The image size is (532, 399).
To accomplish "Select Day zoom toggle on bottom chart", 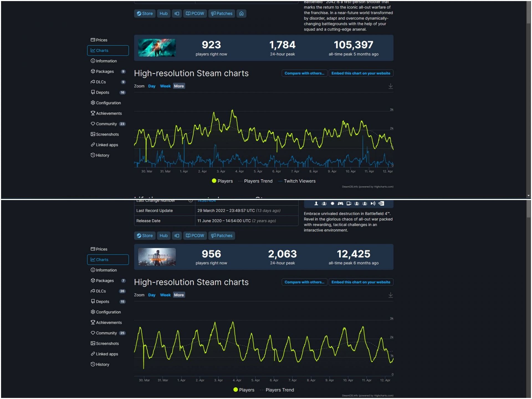I will click(x=152, y=295).
